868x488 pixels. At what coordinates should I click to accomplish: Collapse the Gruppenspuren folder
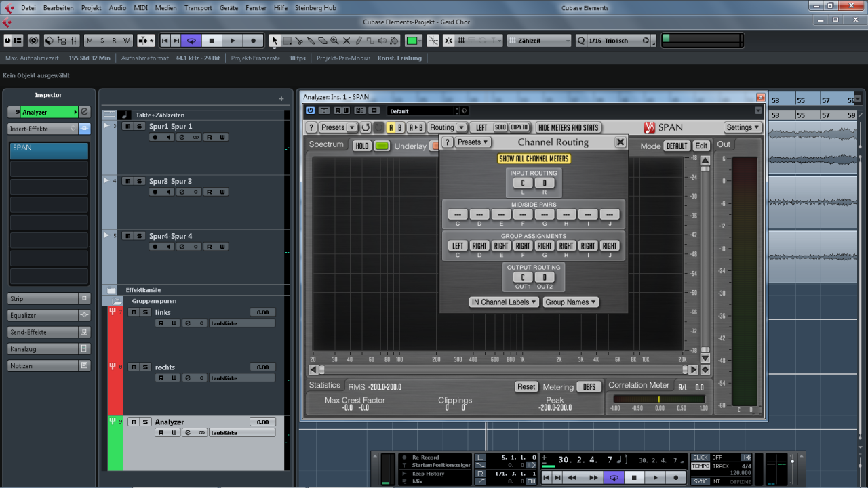(117, 300)
